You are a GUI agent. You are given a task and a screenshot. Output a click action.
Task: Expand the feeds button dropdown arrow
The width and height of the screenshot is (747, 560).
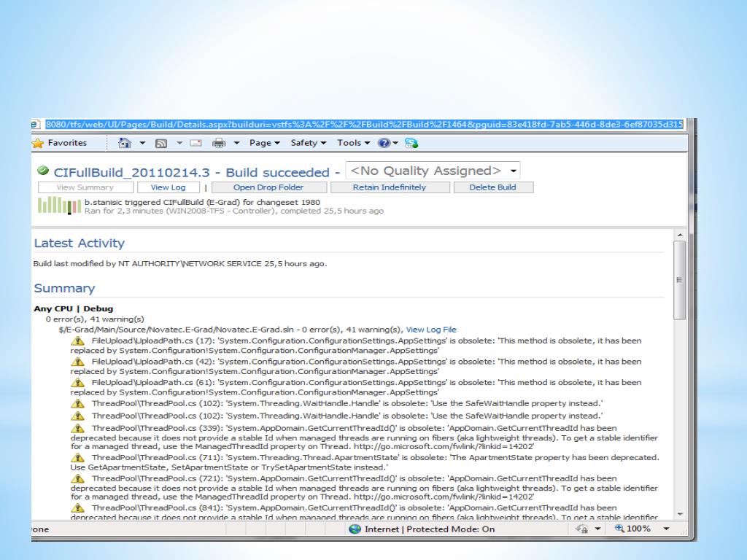coord(179,143)
